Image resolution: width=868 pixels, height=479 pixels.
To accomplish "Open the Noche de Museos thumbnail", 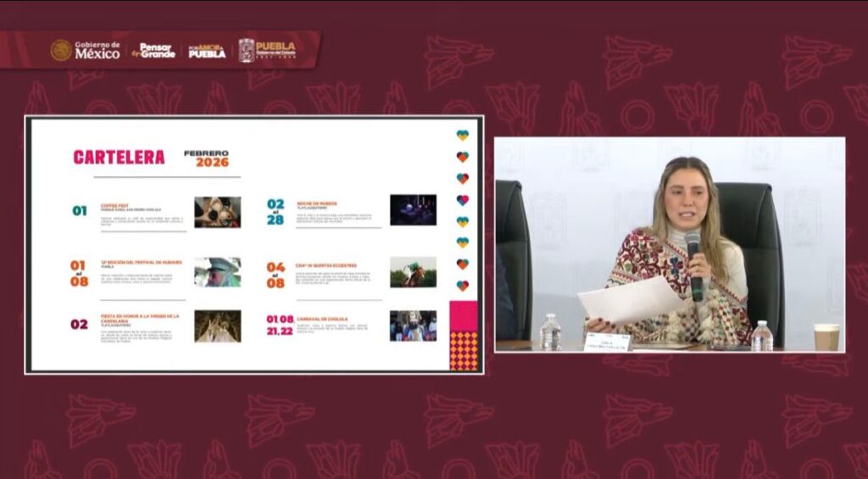I will pyautogui.click(x=413, y=209).
